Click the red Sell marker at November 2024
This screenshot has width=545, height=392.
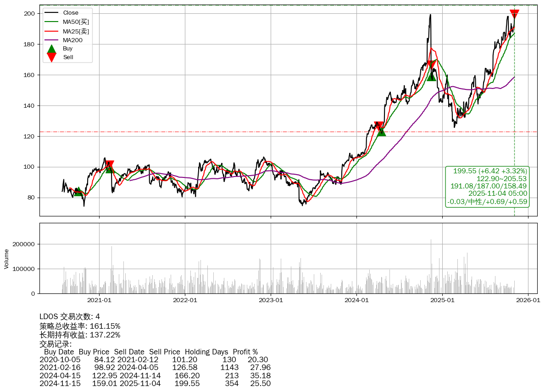click(431, 65)
